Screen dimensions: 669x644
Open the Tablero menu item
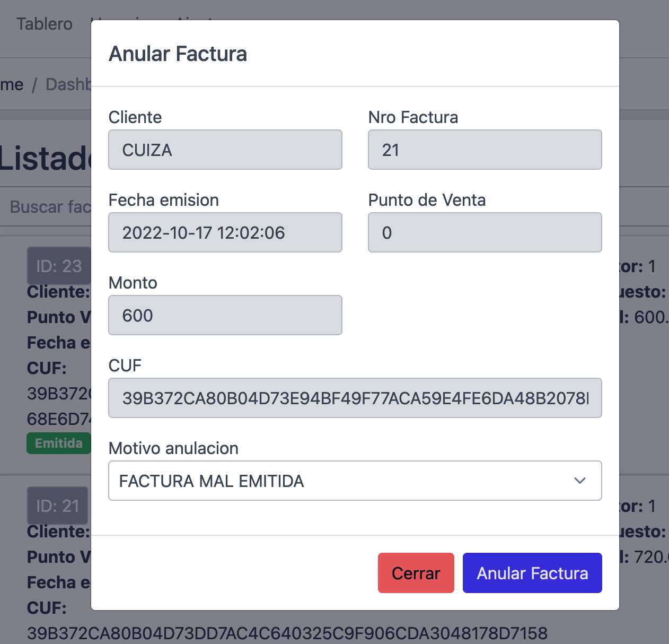(x=45, y=24)
